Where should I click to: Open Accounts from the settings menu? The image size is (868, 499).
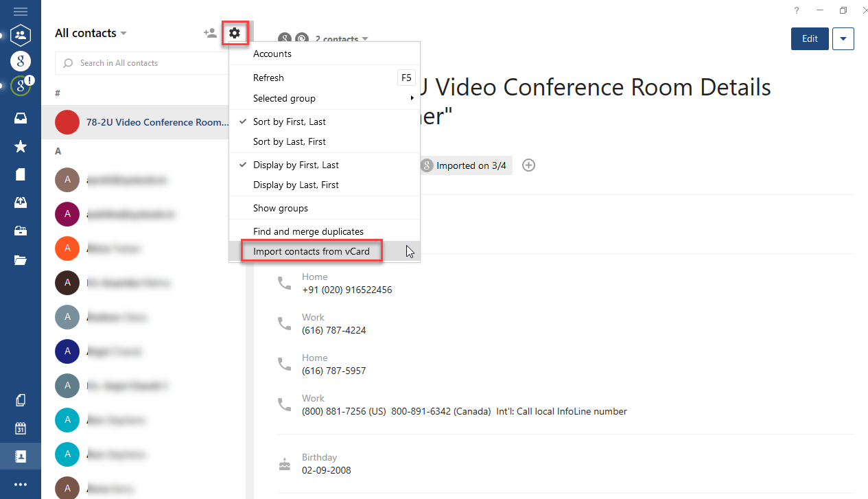pyautogui.click(x=324, y=54)
